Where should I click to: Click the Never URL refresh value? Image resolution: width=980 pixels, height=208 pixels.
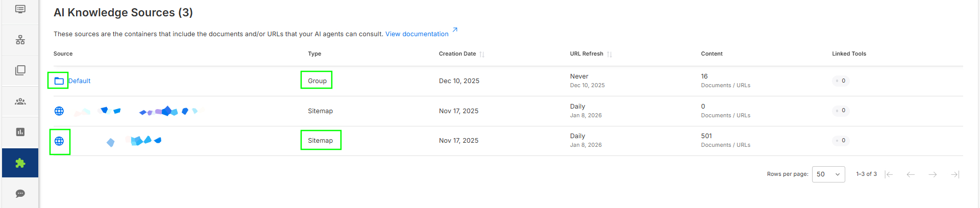(x=579, y=76)
